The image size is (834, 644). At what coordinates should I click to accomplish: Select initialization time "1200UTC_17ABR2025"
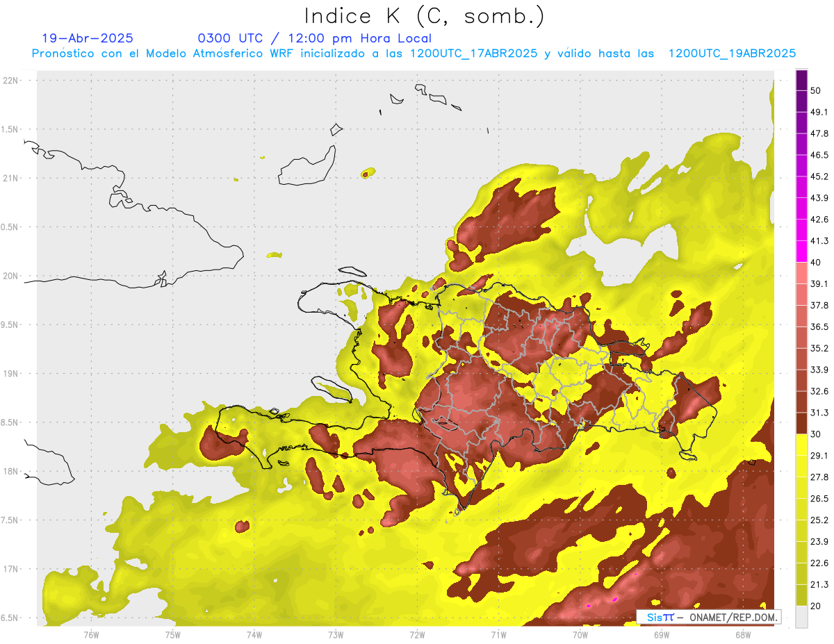tap(473, 53)
